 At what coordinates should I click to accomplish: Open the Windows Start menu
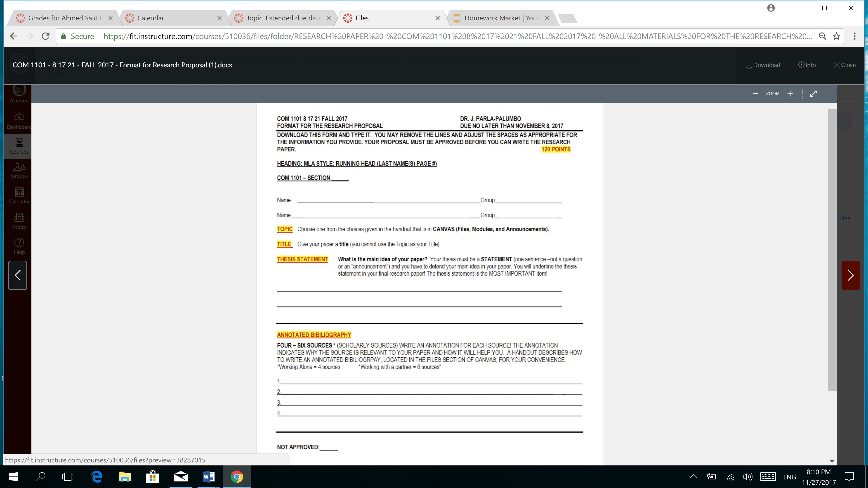click(x=14, y=476)
